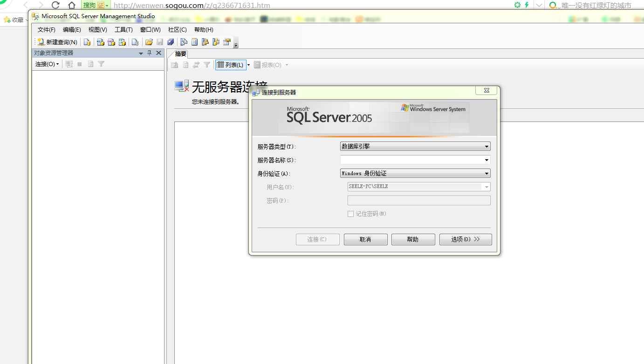Click the 列表(L) view button
The image size is (644, 364).
point(231,65)
